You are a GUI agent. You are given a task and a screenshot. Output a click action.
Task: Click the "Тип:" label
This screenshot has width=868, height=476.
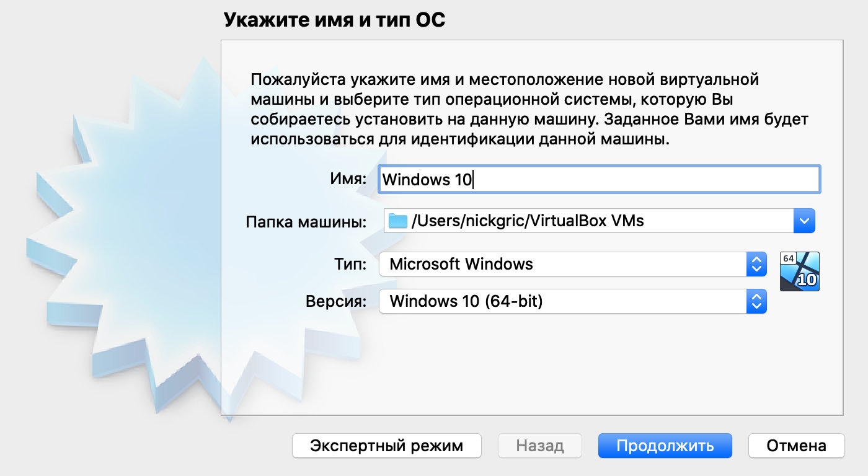click(x=350, y=265)
